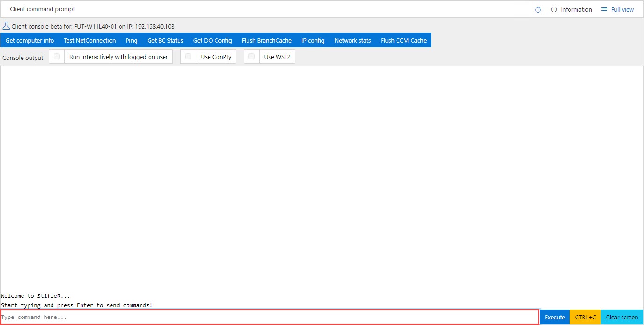This screenshot has width=644, height=325.
Task: Open the Information panel
Action: coord(571,10)
